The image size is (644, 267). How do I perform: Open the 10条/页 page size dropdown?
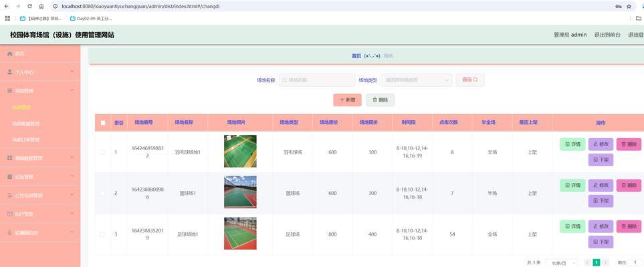click(x=562, y=263)
